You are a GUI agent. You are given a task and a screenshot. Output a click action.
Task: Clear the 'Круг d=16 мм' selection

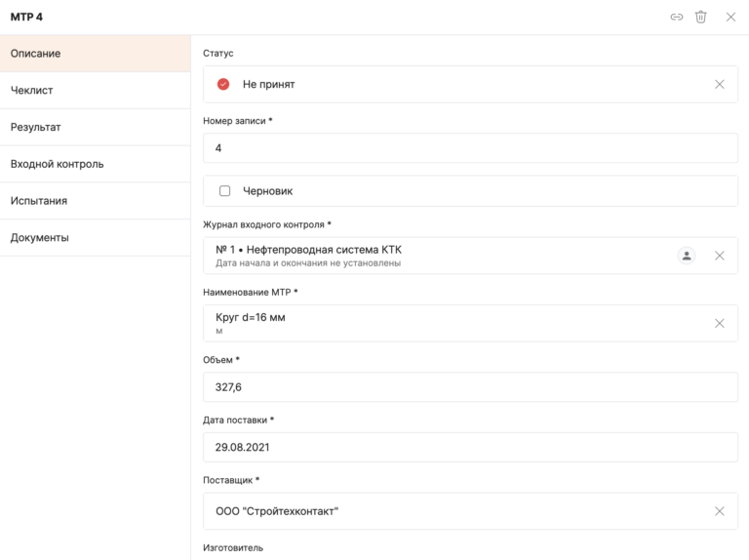pos(720,323)
